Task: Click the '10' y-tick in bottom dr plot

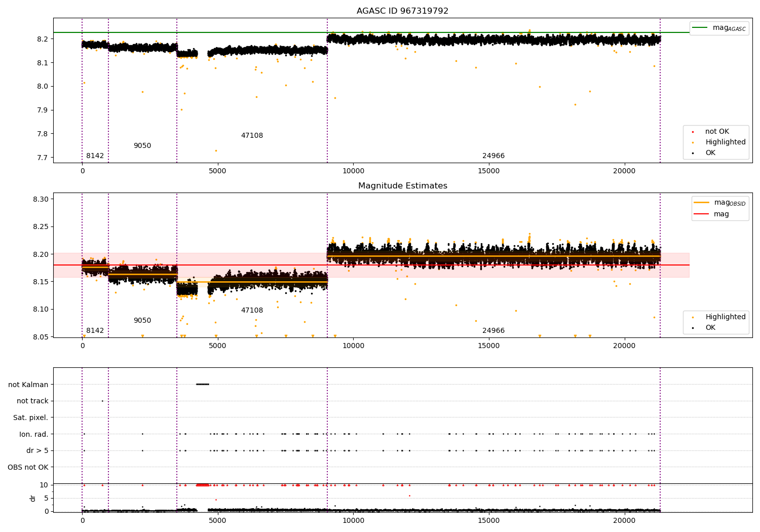Action: (44, 485)
